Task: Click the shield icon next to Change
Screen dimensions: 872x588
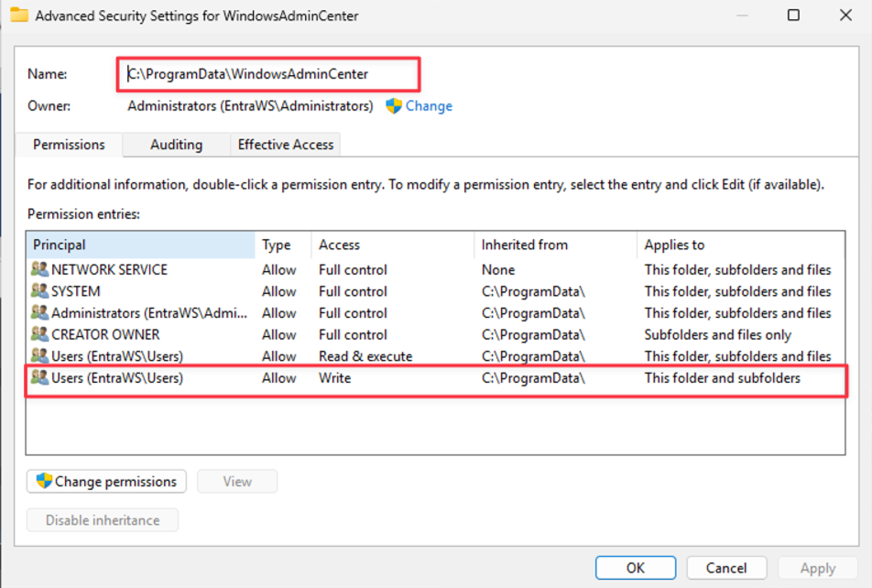Action: tap(394, 105)
